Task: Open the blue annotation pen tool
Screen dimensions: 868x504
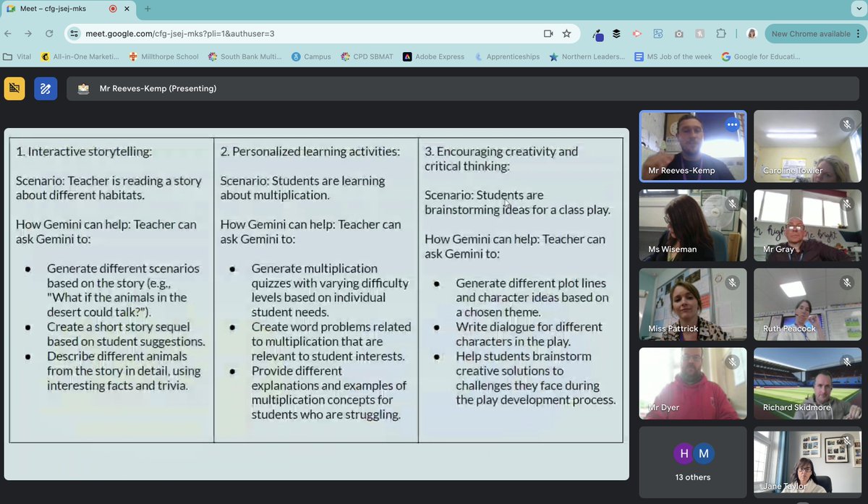Action: (46, 88)
